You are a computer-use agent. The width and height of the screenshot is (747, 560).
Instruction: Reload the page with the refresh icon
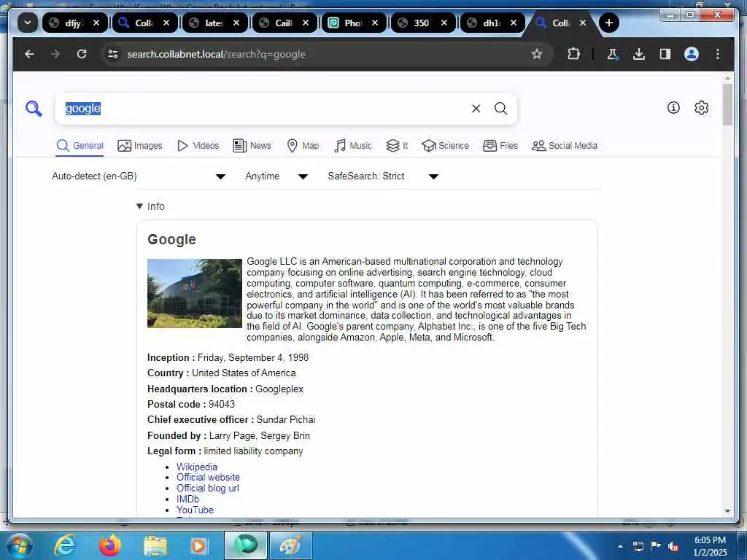click(82, 54)
